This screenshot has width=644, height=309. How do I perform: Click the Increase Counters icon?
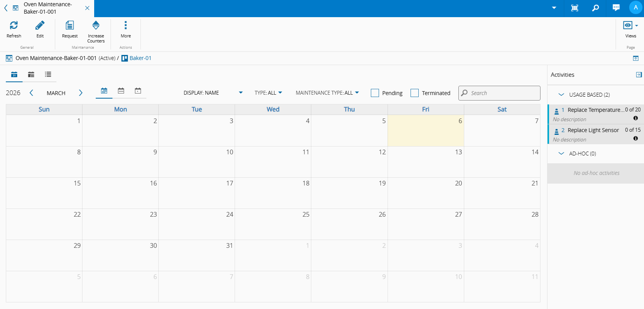[96, 26]
